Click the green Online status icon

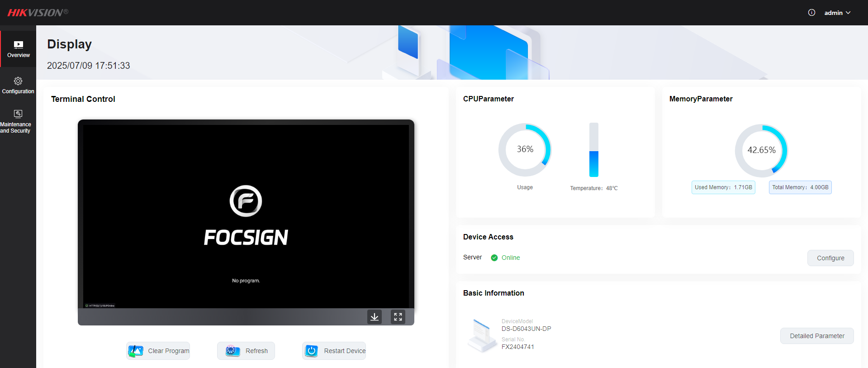pyautogui.click(x=494, y=258)
